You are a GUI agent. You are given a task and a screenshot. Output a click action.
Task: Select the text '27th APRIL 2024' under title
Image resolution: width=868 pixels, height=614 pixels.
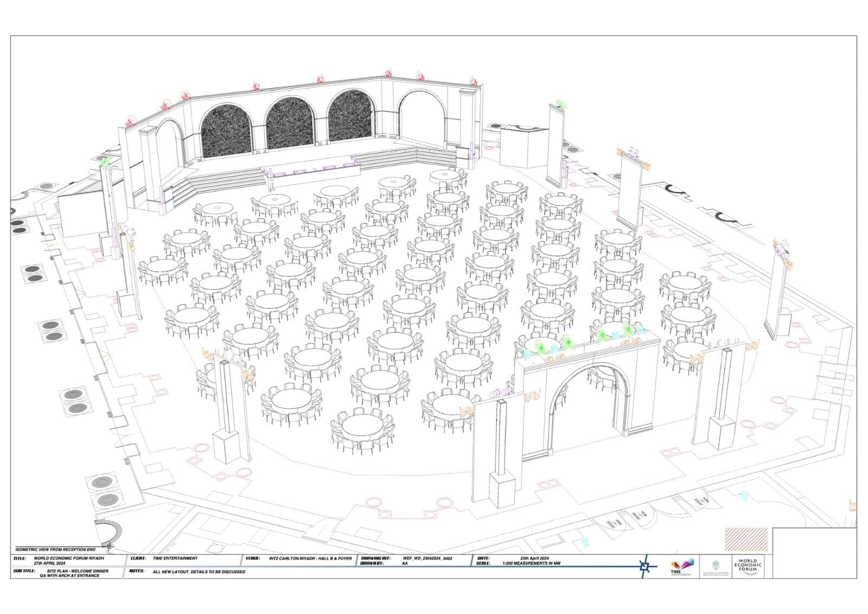point(49,564)
